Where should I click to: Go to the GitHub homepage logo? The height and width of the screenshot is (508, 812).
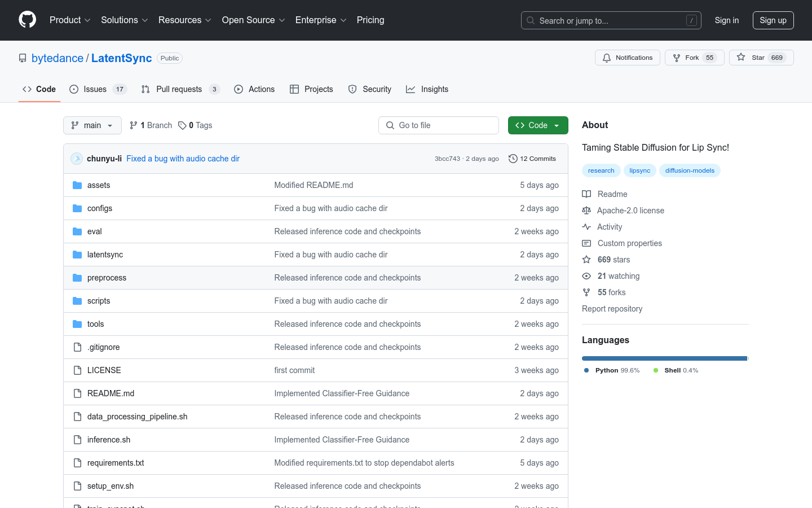(x=27, y=20)
